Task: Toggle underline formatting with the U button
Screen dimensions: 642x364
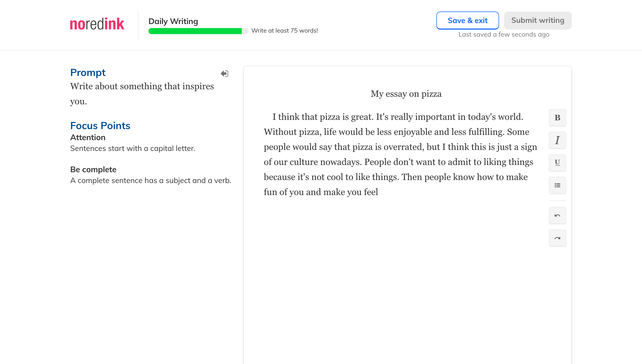Action: pos(557,163)
